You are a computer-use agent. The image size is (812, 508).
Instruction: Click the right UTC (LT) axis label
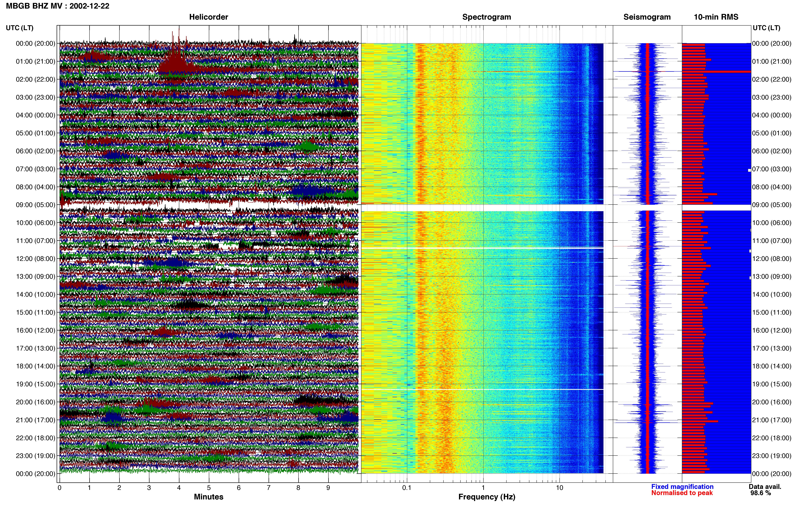coord(767,28)
